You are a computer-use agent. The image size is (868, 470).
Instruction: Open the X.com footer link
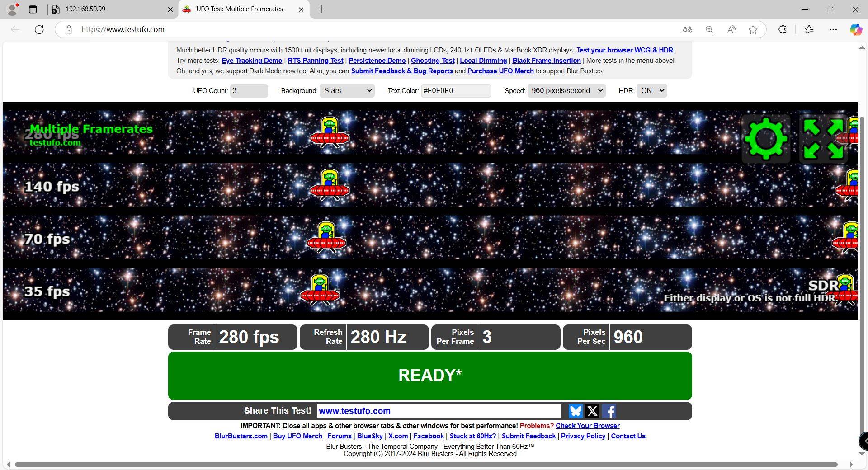point(398,436)
